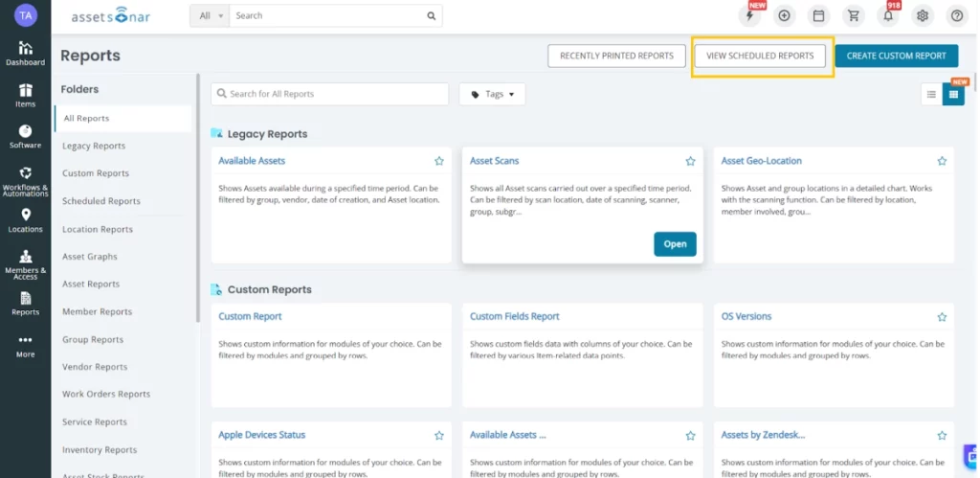
Task: Switch to list view layout
Action: pos(930,94)
